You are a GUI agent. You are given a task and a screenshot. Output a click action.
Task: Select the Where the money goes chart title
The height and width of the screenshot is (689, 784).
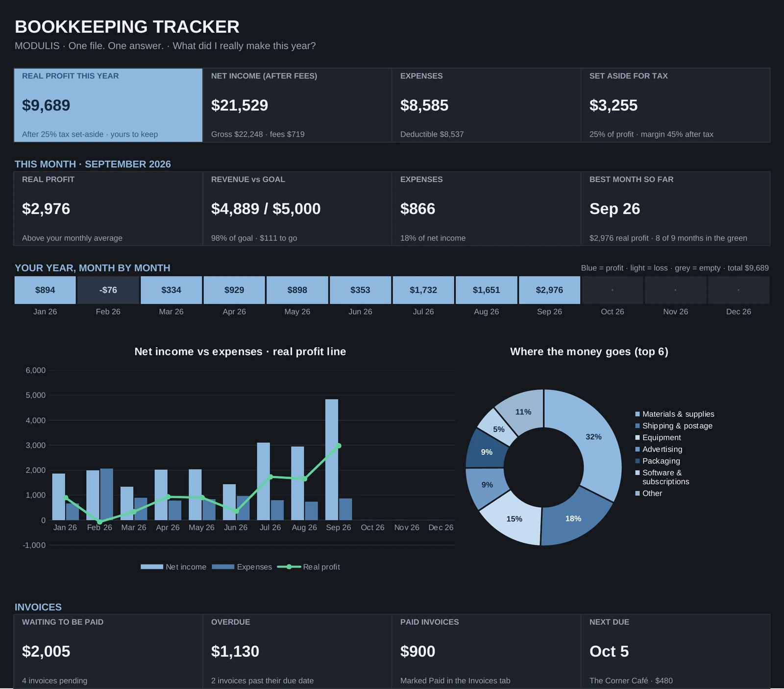(589, 352)
